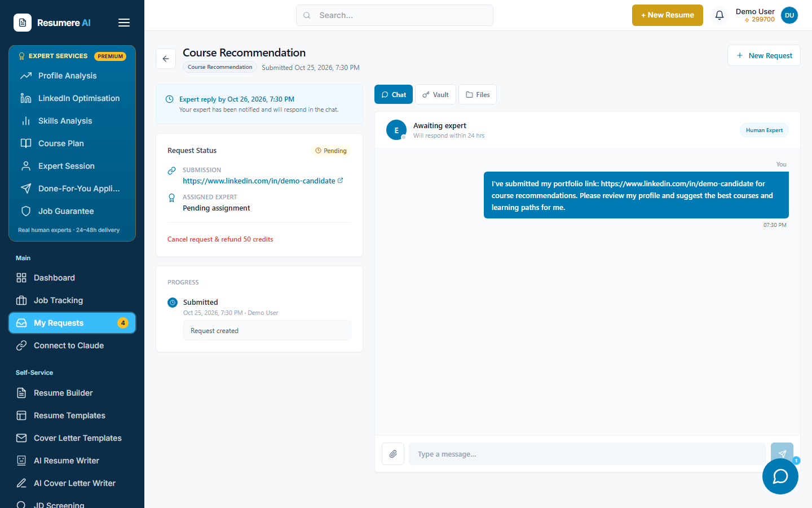This screenshot has height=508, width=812.
Task: Browse Resume Templates
Action: tap(72, 415)
